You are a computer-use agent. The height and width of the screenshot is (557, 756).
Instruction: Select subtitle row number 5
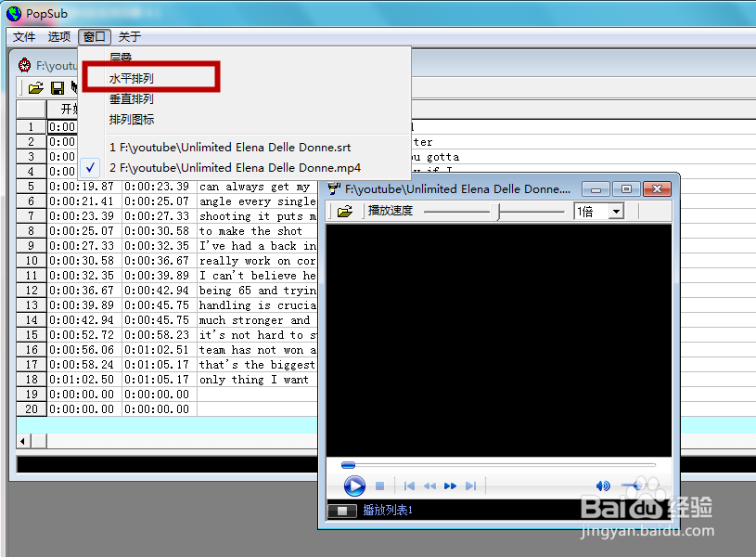(x=32, y=187)
